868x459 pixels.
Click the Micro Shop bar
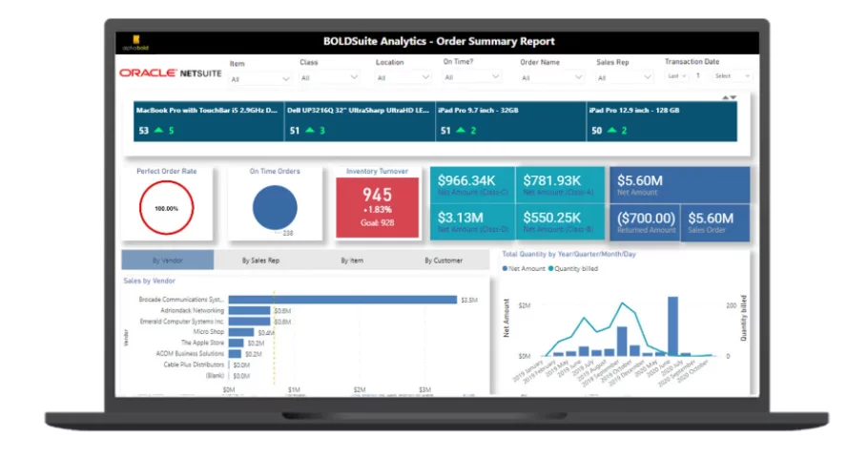click(x=241, y=332)
